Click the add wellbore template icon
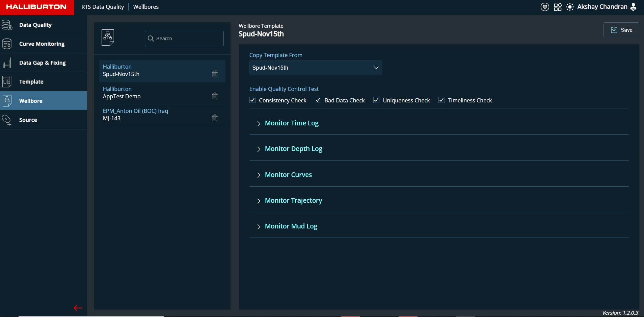This screenshot has width=644, height=317. click(x=108, y=37)
